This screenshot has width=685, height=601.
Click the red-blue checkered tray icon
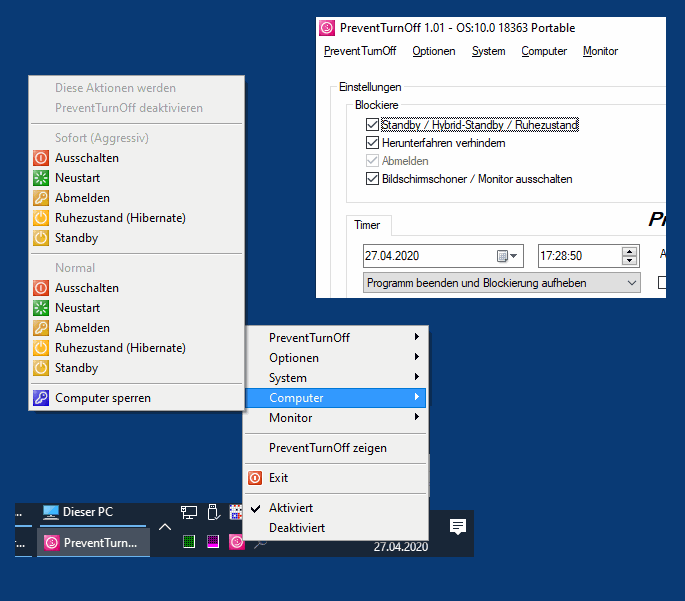(x=236, y=512)
